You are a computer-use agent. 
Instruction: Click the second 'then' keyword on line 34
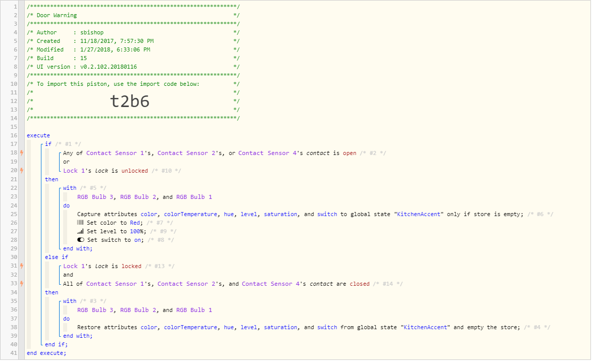pos(52,293)
